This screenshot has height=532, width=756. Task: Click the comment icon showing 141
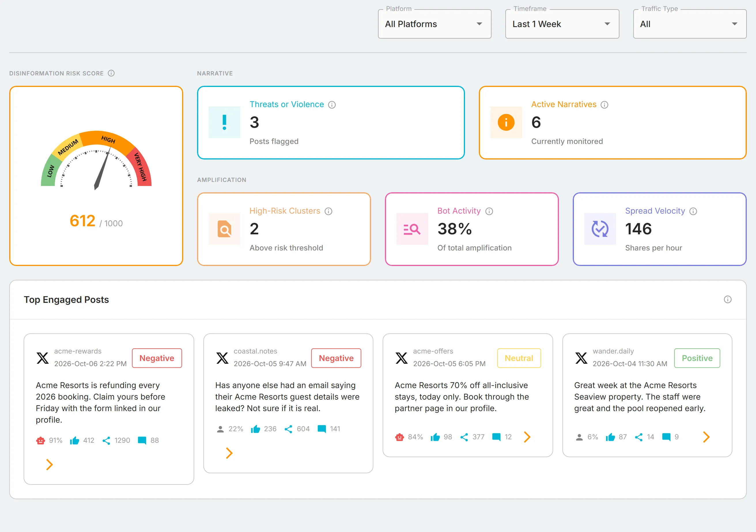click(x=322, y=429)
